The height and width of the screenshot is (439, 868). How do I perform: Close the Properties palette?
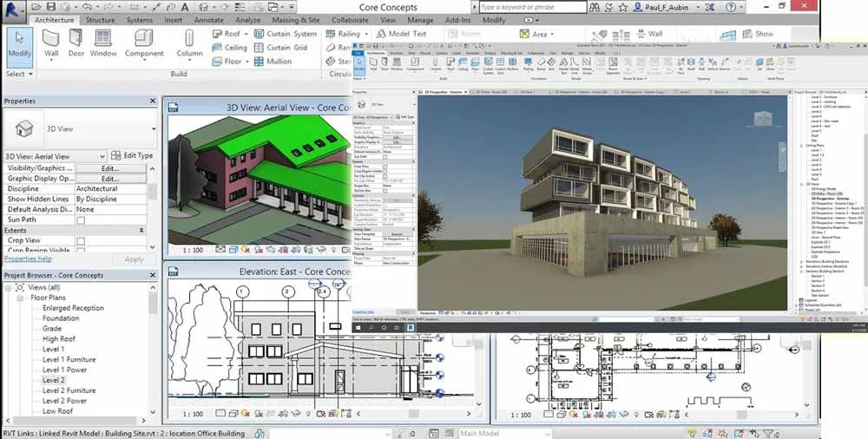point(153,102)
